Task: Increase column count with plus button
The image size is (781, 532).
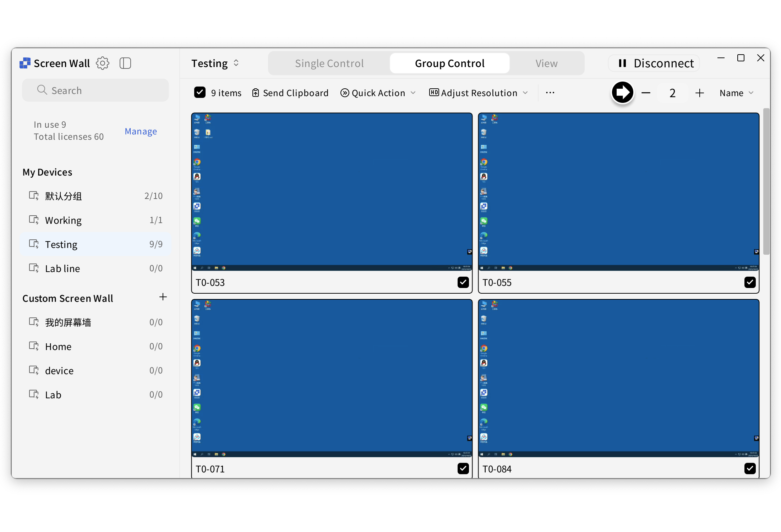Action: (699, 93)
